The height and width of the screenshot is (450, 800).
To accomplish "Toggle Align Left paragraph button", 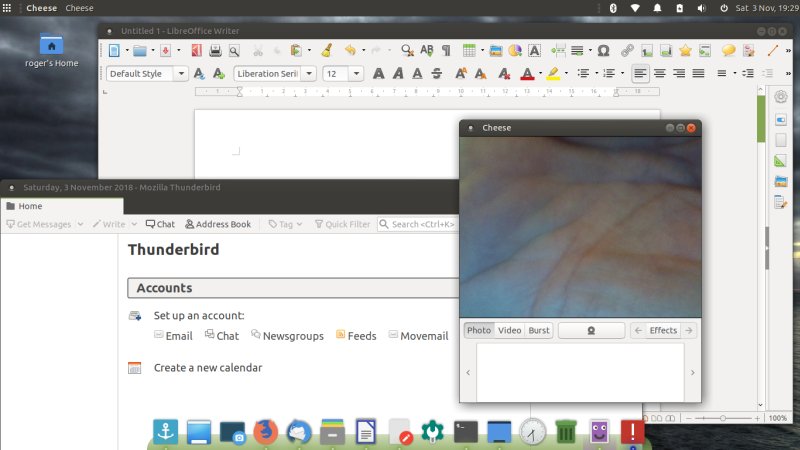I will pyautogui.click(x=640, y=73).
